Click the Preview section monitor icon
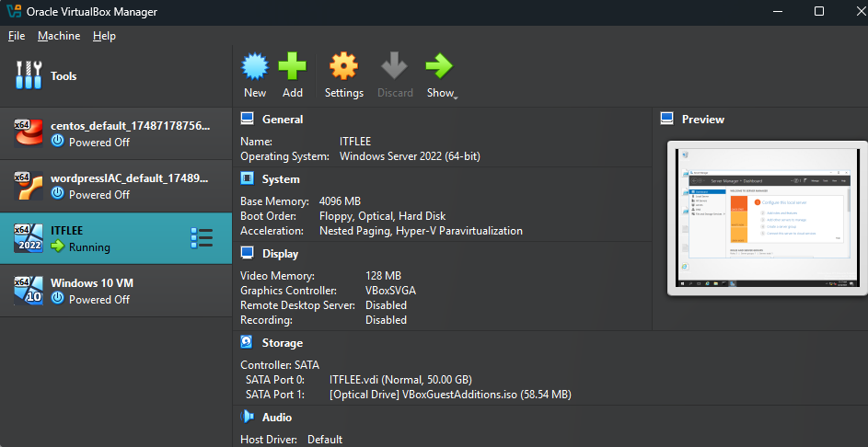This screenshot has height=447, width=868. (x=667, y=119)
